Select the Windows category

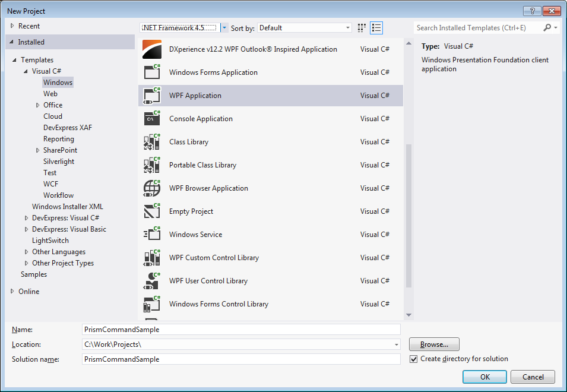58,82
